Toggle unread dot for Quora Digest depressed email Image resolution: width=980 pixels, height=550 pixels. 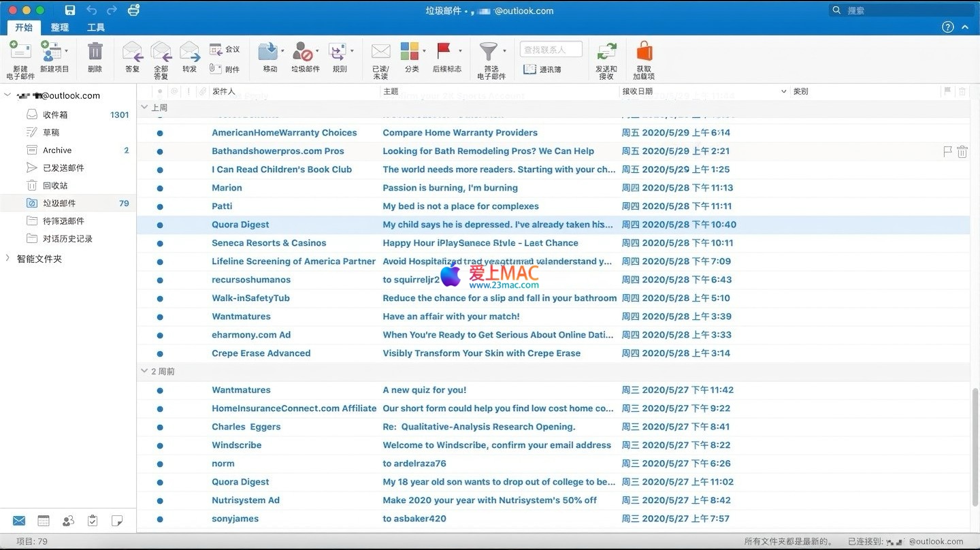pos(160,225)
